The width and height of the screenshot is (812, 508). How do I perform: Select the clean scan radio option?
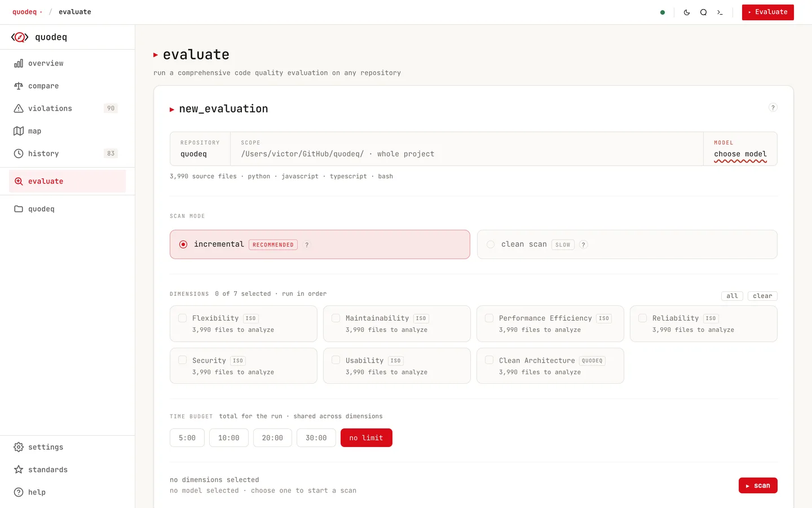pyautogui.click(x=491, y=244)
